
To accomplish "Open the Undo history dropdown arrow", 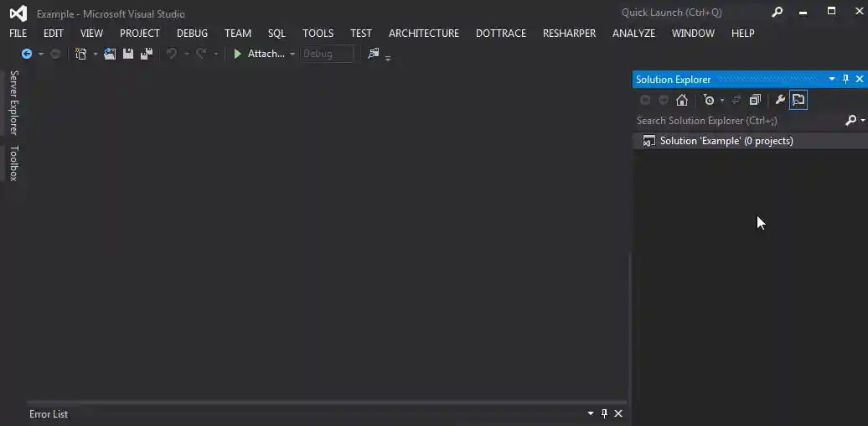I will pyautogui.click(x=187, y=55).
